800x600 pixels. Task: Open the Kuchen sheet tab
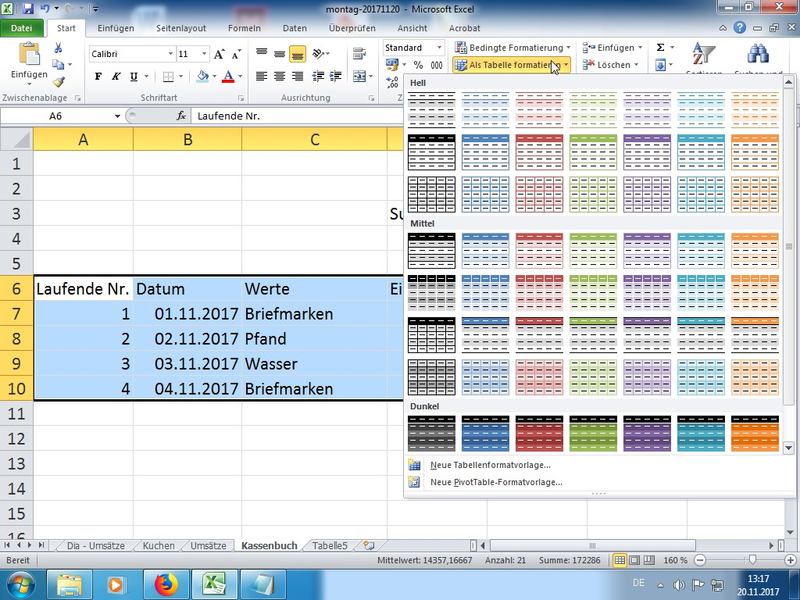tap(158, 545)
